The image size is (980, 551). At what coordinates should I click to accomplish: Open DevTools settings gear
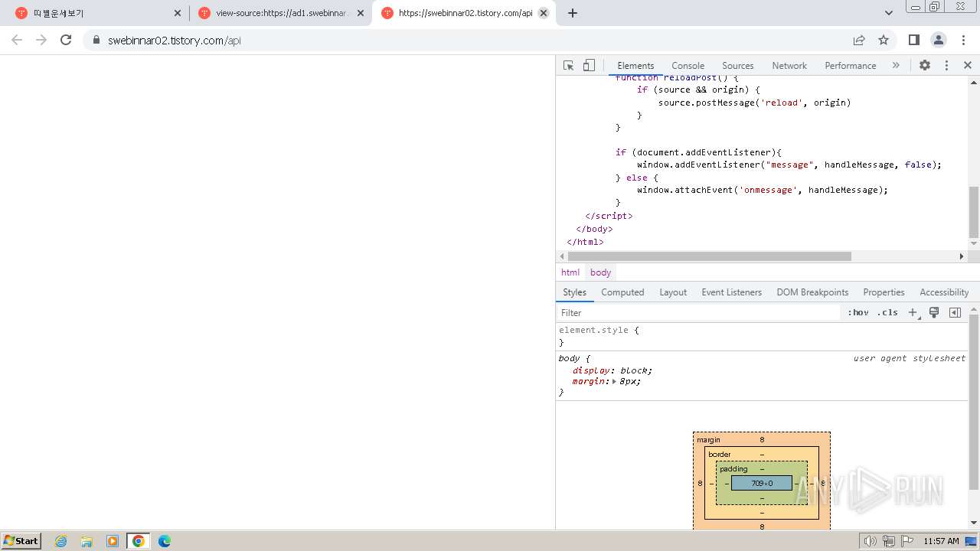[925, 66]
